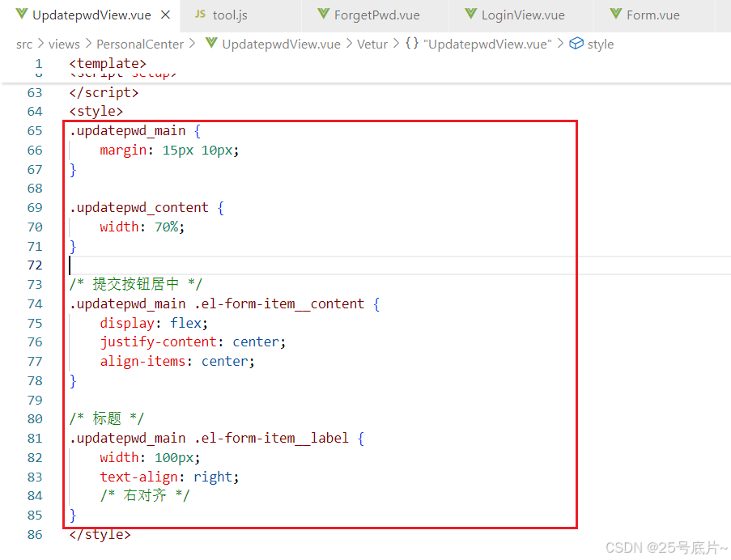Open the ForgetPwd.vue tab

(376, 15)
